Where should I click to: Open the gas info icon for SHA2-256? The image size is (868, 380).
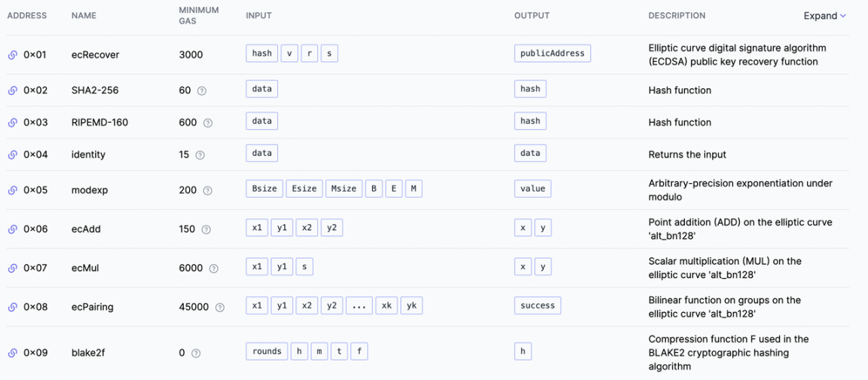[201, 90]
